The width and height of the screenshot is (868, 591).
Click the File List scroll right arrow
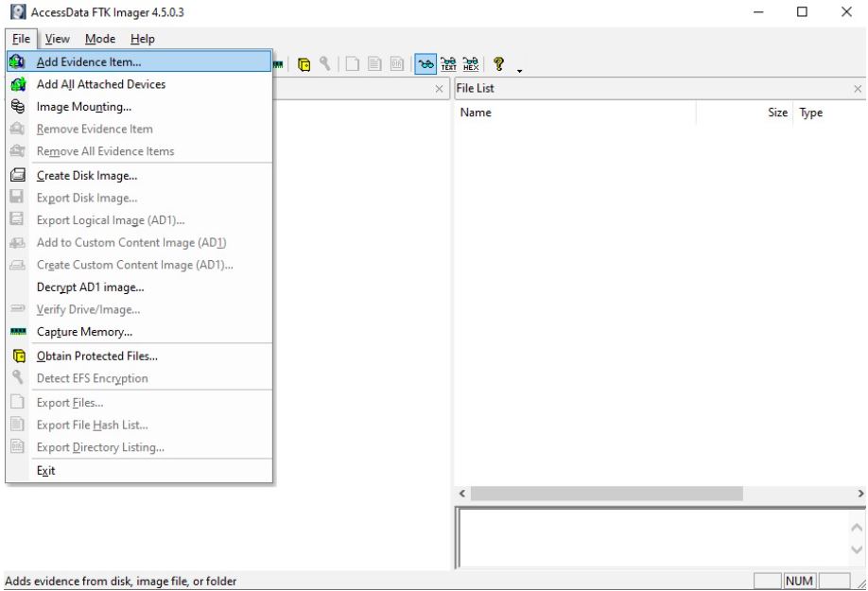tap(860, 493)
